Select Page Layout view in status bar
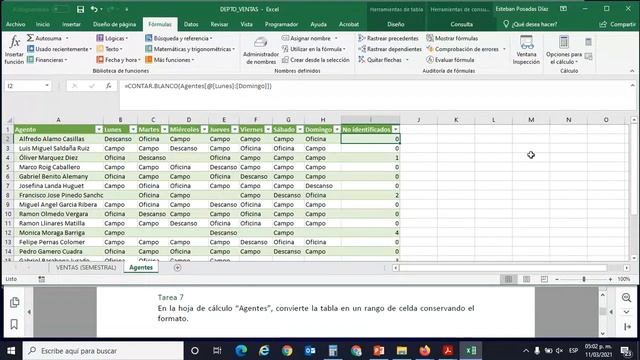Viewport: 640px width, 360px height. click(527, 279)
